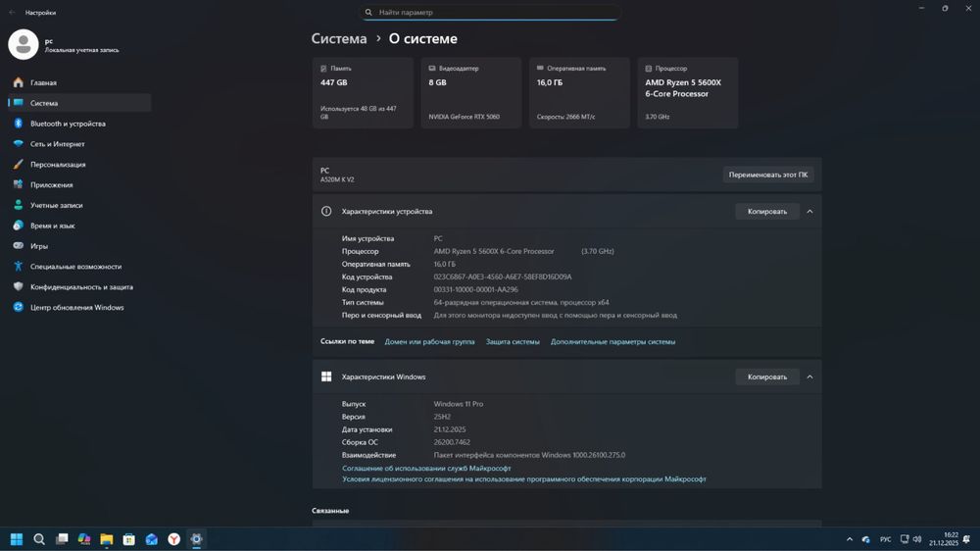Switch input language via РУС indicator
The width and height of the screenshot is (980, 551).
886,539
